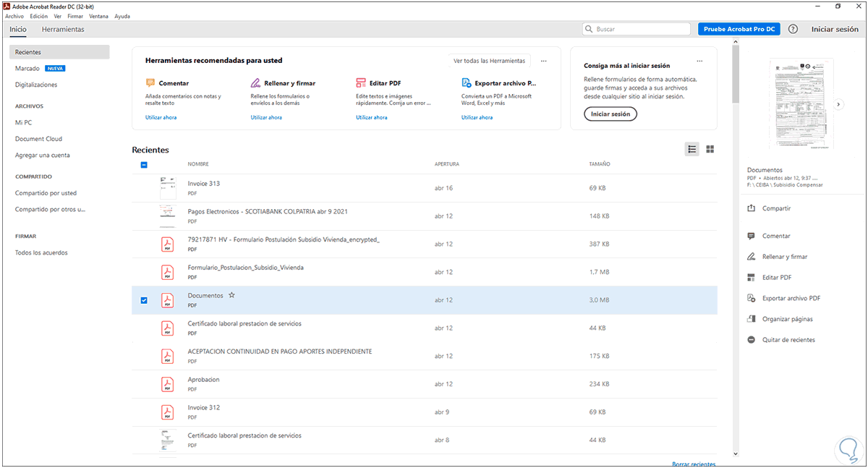Open Comentar tool from the right panel

click(x=752, y=236)
